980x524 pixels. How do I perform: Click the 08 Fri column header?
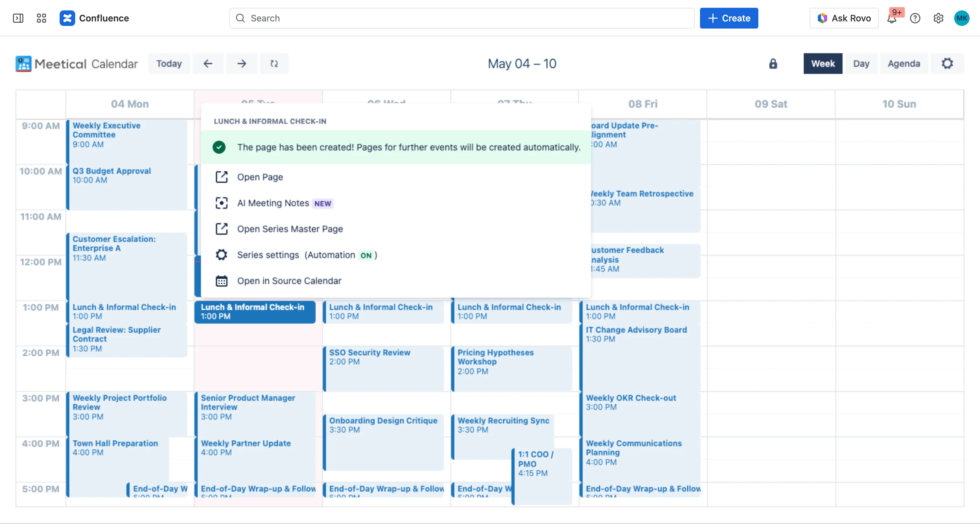[x=643, y=104]
